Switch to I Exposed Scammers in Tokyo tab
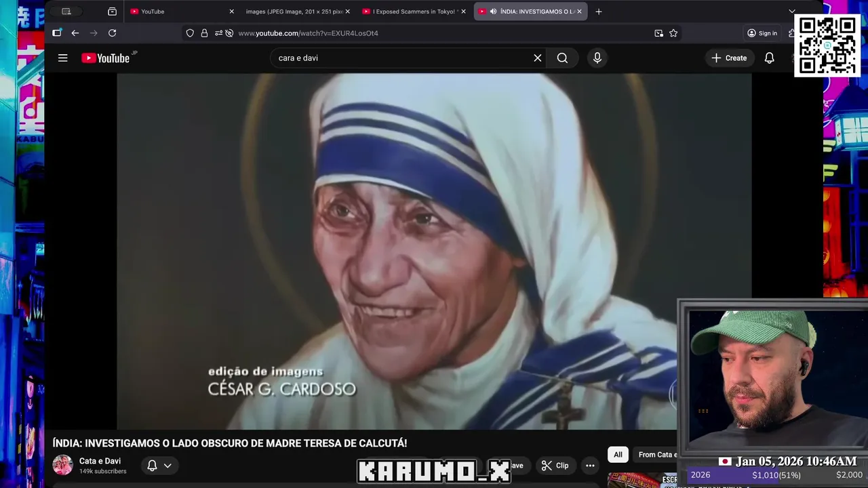Image resolution: width=868 pixels, height=488 pixels. click(x=412, y=12)
